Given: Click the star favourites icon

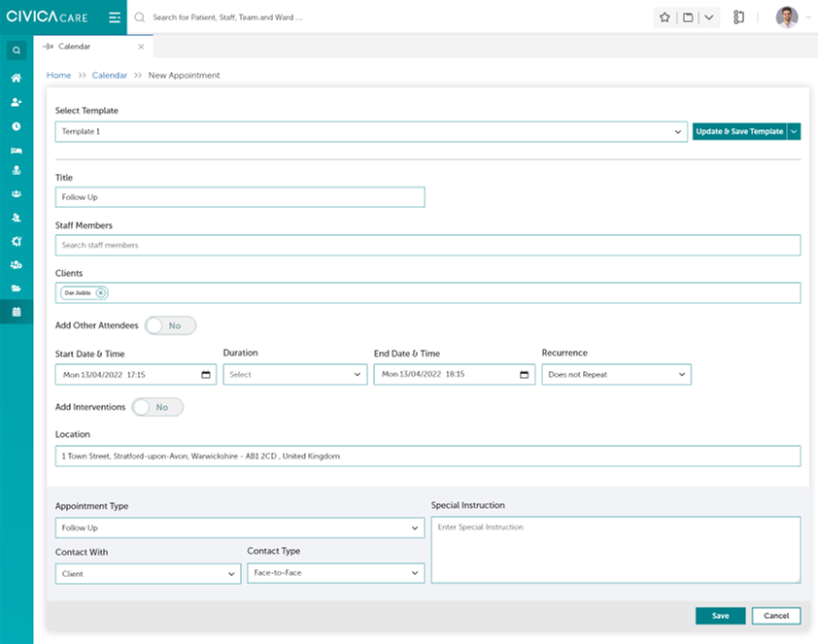Looking at the screenshot, I should tap(665, 17).
